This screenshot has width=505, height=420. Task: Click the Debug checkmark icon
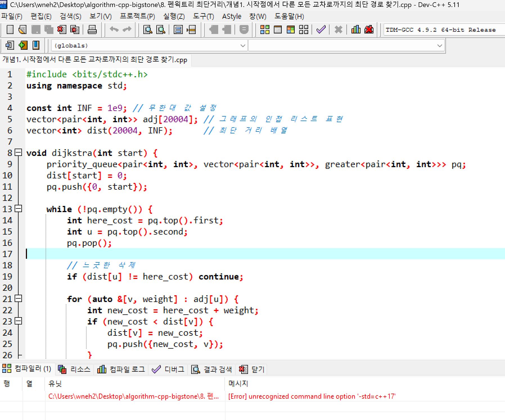point(321,29)
